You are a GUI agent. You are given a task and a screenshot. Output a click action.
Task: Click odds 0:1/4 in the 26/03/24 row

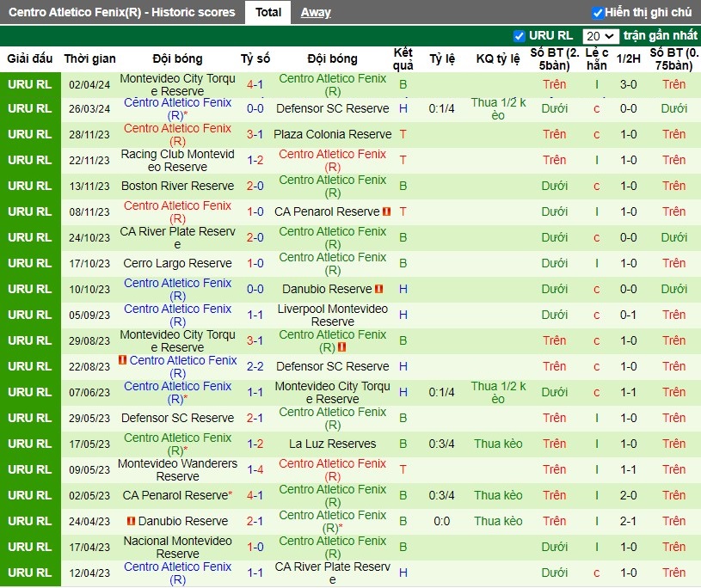[442, 108]
